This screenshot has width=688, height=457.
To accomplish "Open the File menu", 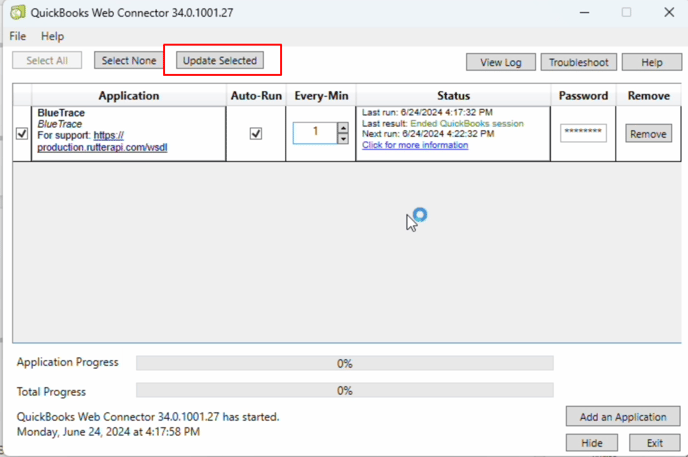I will tap(18, 36).
